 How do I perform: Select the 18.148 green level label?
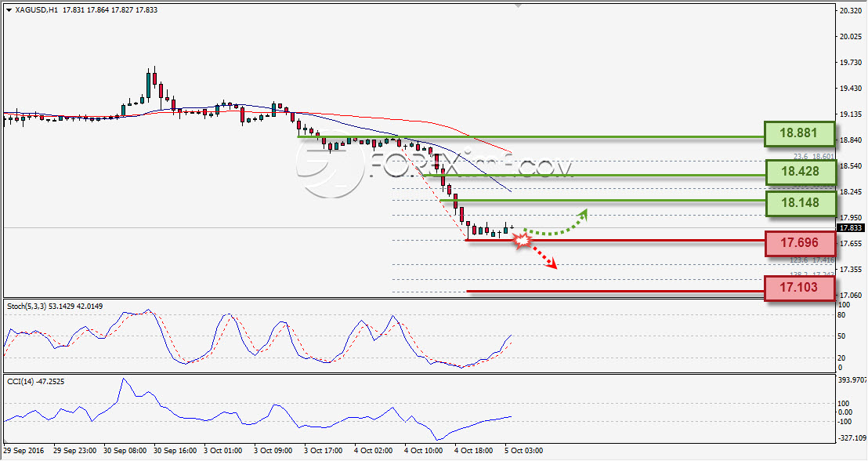tap(801, 203)
